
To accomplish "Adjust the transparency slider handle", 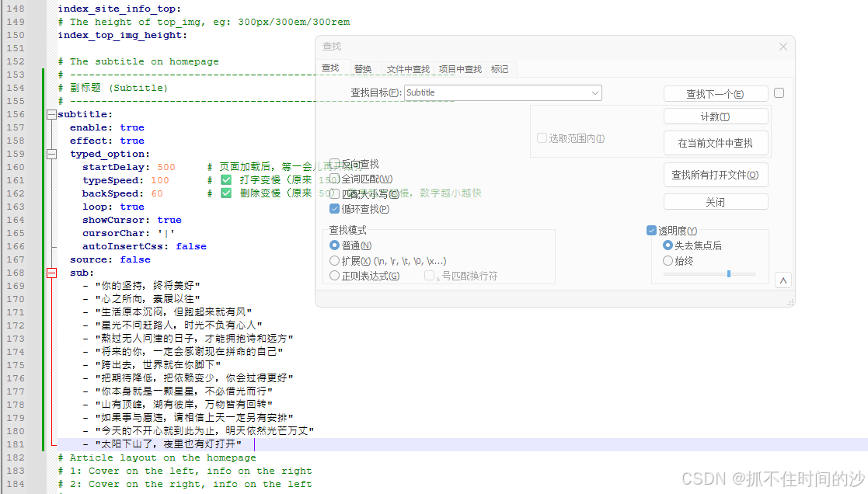I will coord(729,274).
